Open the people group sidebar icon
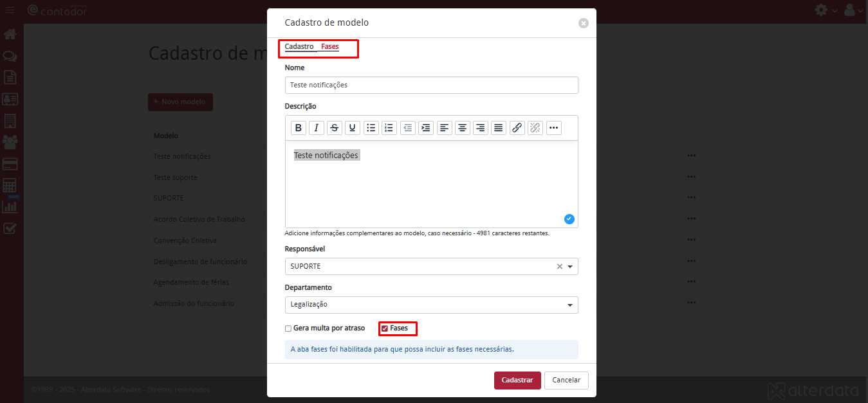868x403 pixels. pyautogui.click(x=10, y=142)
